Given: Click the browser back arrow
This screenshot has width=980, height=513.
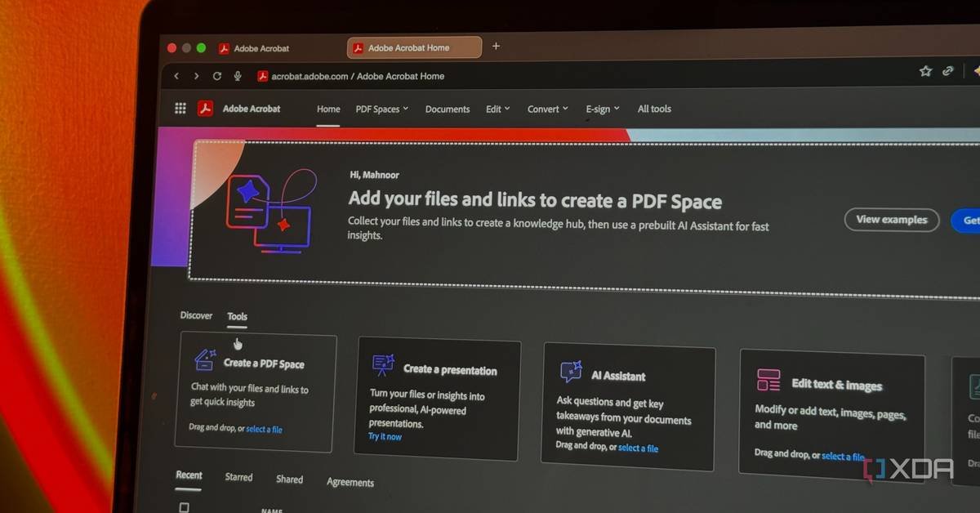Looking at the screenshot, I should coord(176,76).
